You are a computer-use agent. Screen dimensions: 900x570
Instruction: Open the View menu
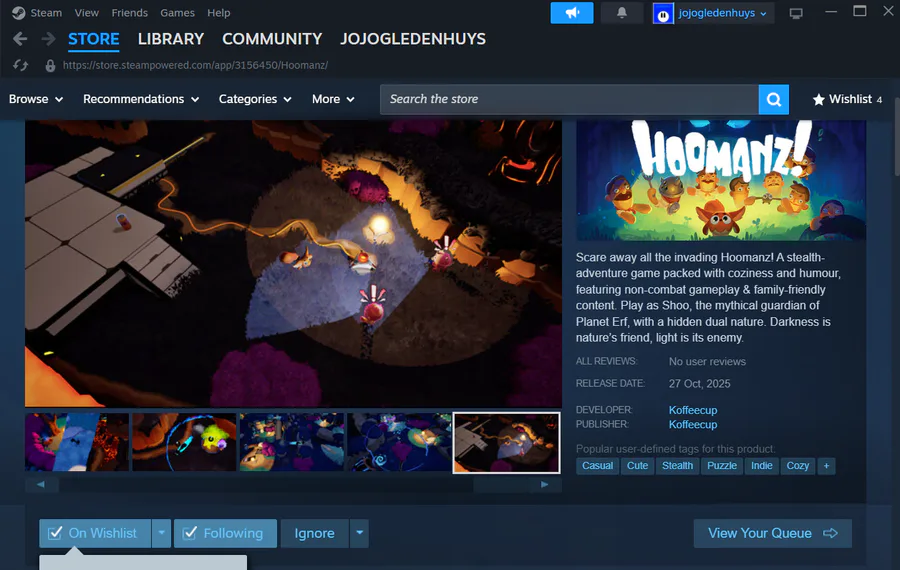pyautogui.click(x=87, y=13)
